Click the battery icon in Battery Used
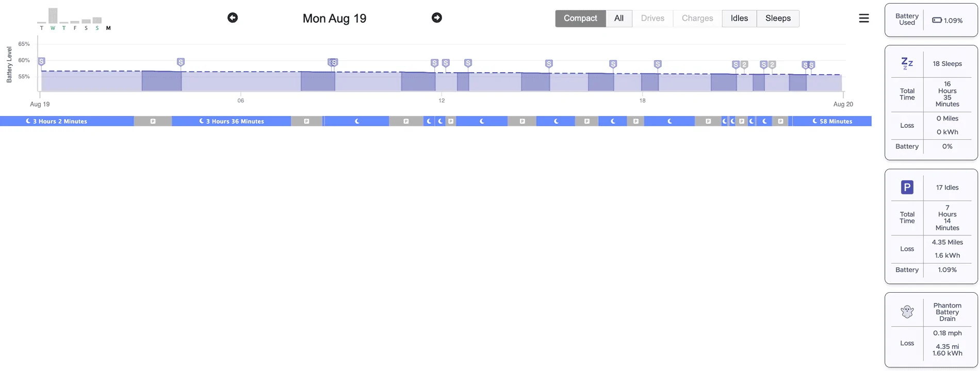The width and height of the screenshot is (980, 371). (x=937, y=20)
